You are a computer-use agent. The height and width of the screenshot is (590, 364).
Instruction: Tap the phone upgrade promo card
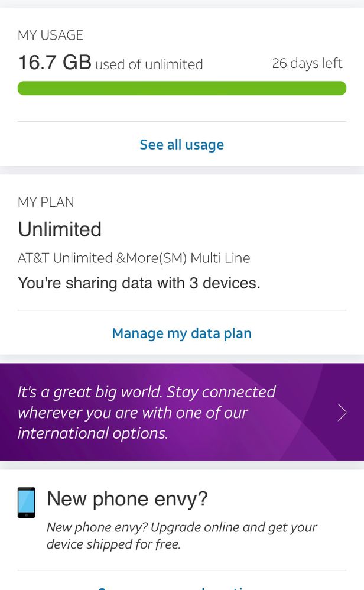[182, 520]
